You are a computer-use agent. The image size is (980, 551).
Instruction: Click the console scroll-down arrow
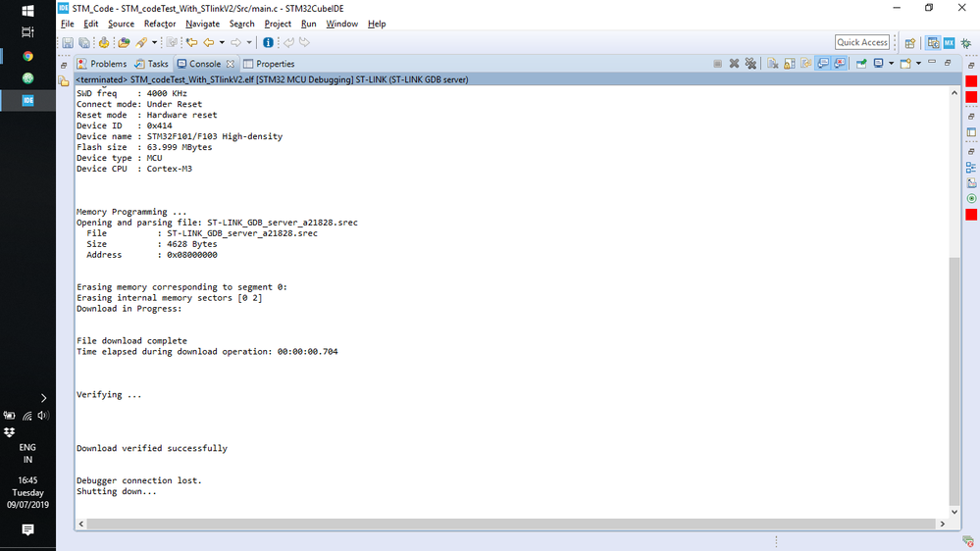(954, 512)
